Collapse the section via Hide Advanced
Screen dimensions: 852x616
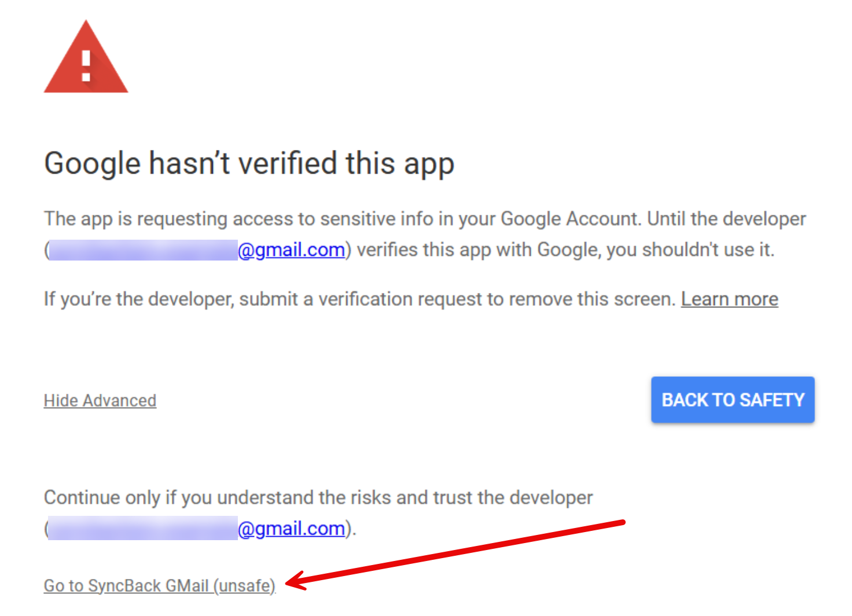pos(100,401)
